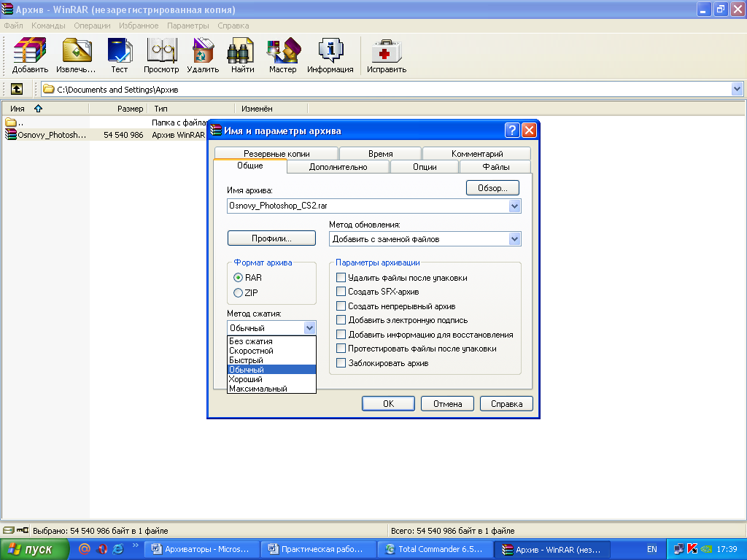The height and width of the screenshot is (560, 747).
Task: Open the Комментарий tab
Action: tap(477, 154)
